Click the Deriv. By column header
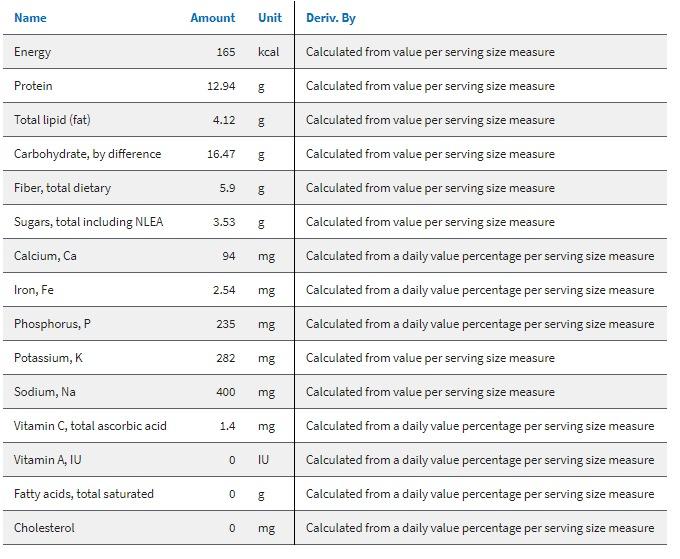 [330, 18]
